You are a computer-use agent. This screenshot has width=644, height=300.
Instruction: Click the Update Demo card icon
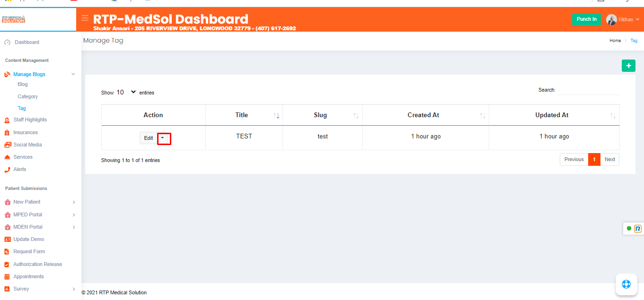7,240
